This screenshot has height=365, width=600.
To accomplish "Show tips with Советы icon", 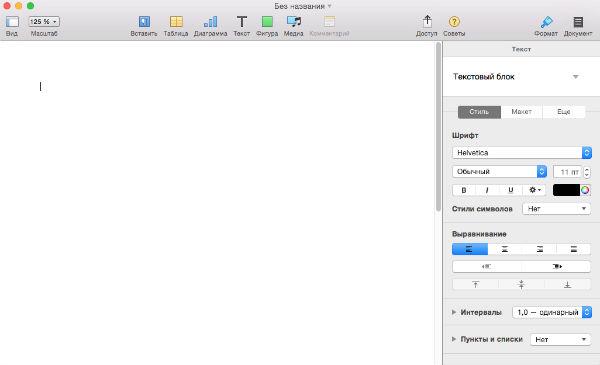I will (x=454, y=22).
